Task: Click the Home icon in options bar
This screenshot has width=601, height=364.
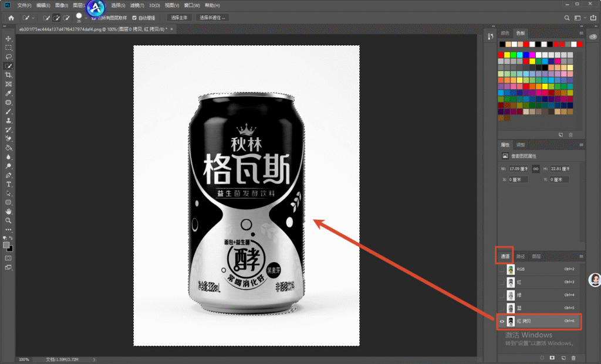Action: click(x=11, y=18)
